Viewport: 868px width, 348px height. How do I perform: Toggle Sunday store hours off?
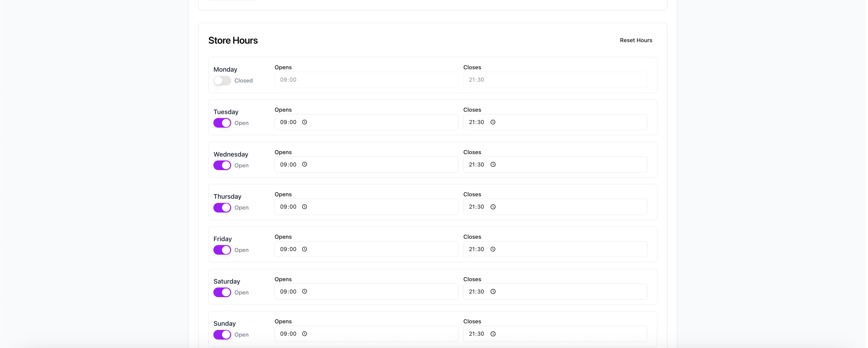click(x=222, y=335)
